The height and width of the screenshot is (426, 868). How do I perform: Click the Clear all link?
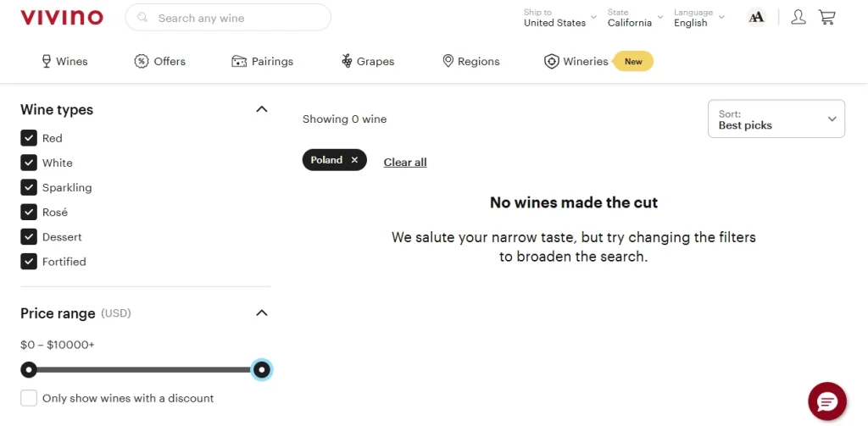[405, 162]
